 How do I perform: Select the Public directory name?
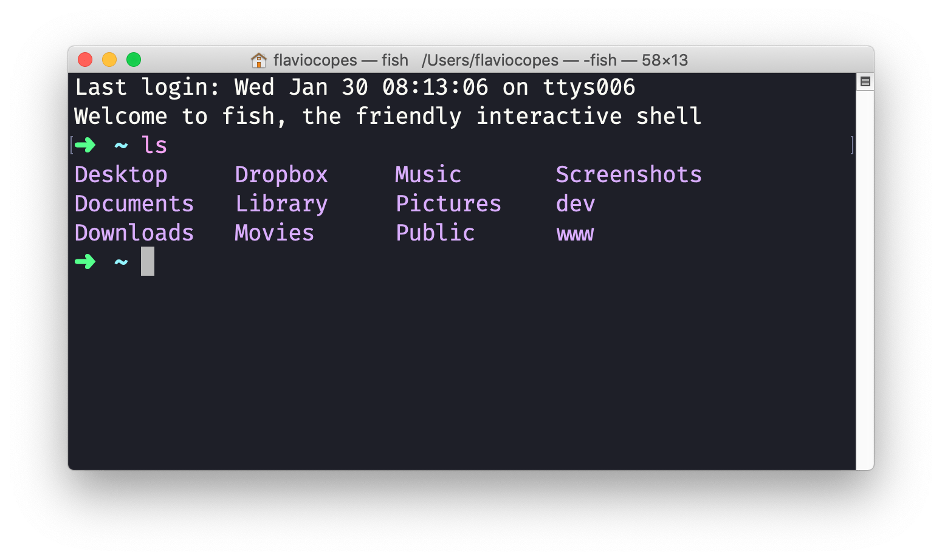pyautogui.click(x=435, y=233)
